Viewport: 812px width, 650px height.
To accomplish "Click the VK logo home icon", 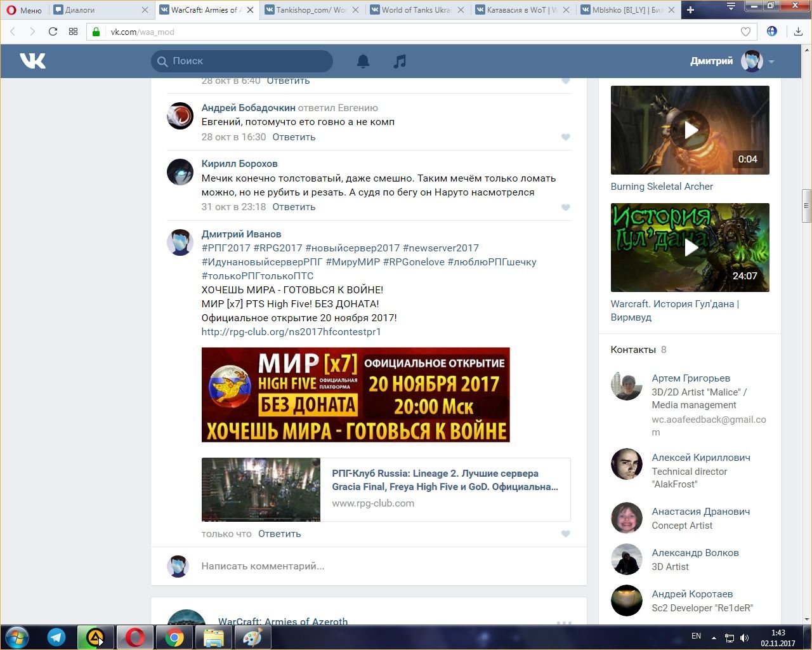I will click(32, 61).
